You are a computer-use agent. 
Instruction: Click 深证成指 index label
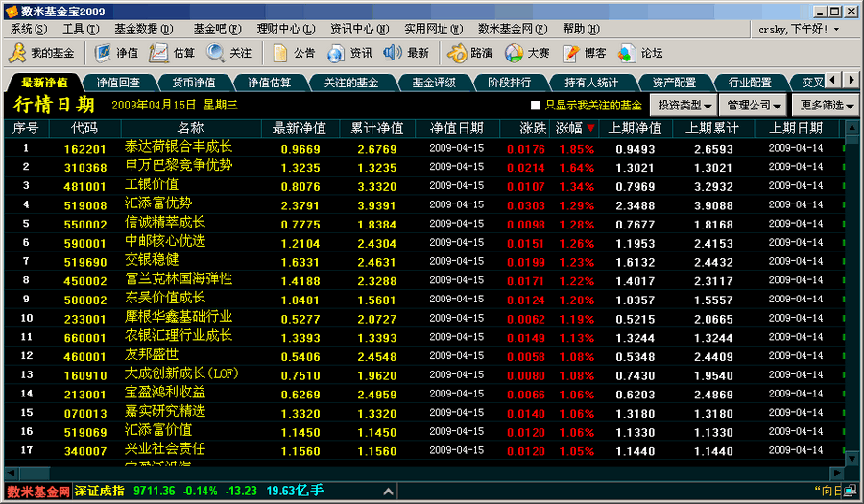tap(100, 491)
